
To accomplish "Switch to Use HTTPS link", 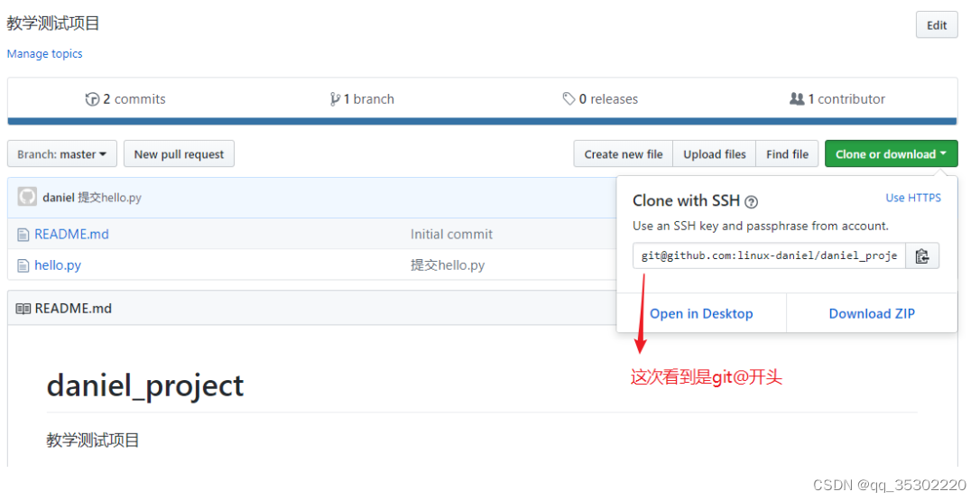I will (x=912, y=198).
